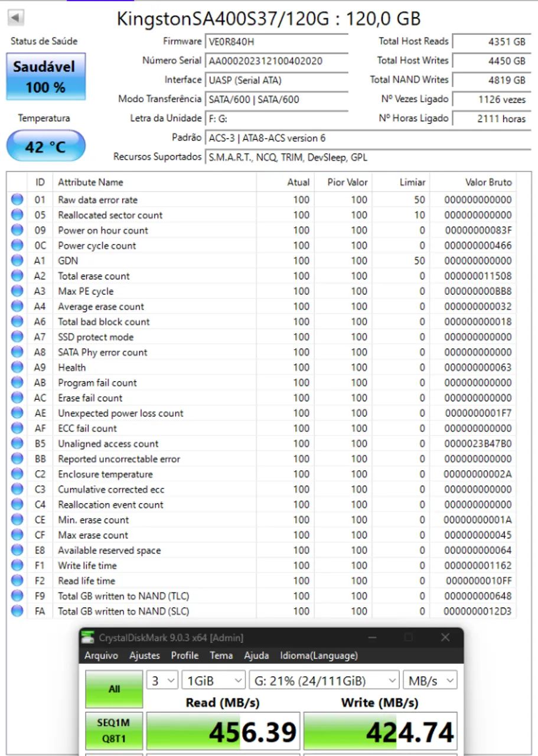Select 'Max erase count' attribute row

coord(262,535)
